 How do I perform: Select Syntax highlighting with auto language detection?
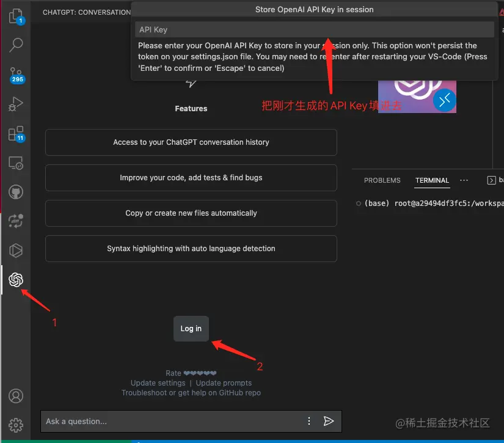point(191,249)
